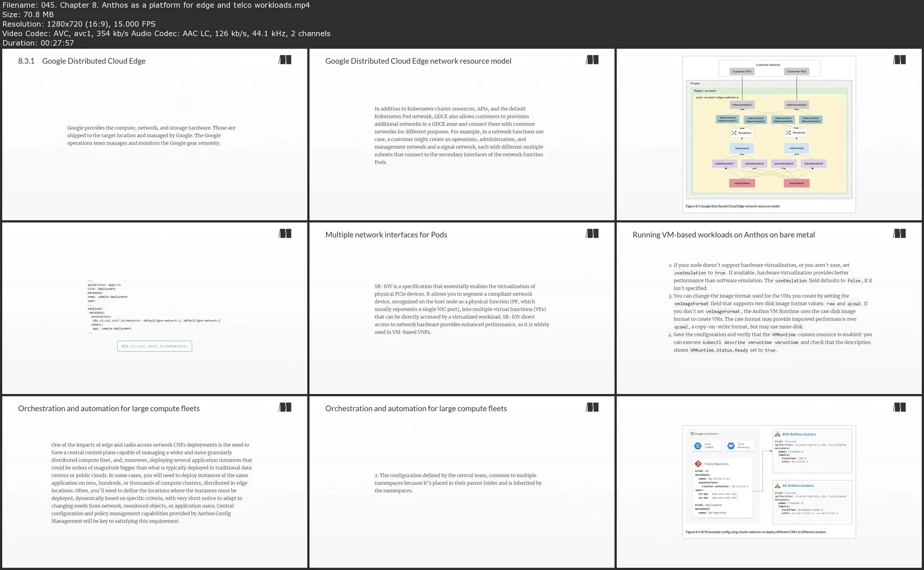The width and height of the screenshot is (924, 570).
Task: Click the 'Customer PE1' box
Action: tap(742, 71)
